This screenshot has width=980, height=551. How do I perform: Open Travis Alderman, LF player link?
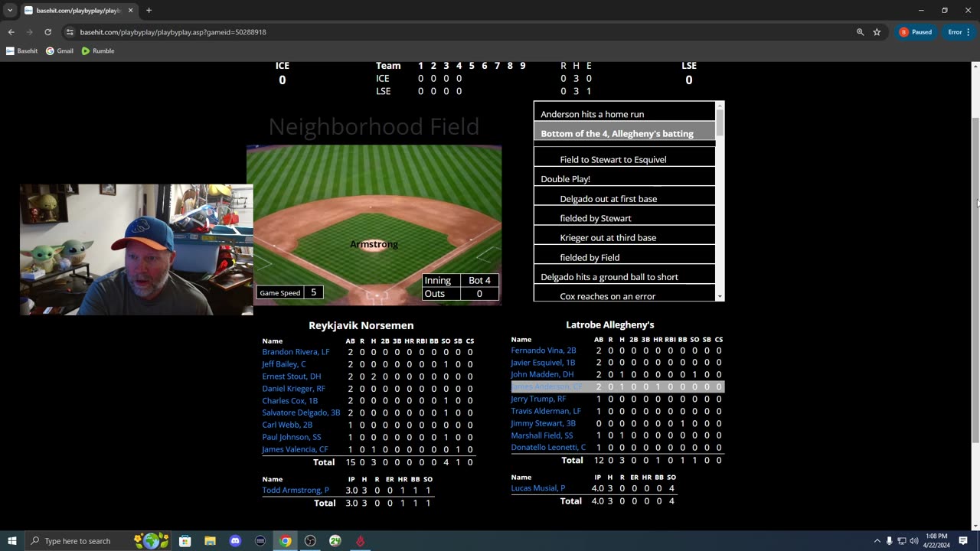(x=546, y=411)
